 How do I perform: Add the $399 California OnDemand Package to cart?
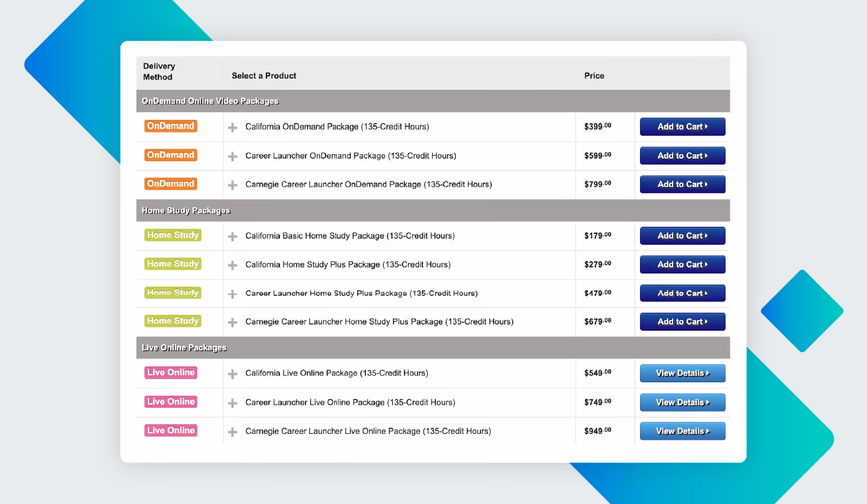point(683,127)
